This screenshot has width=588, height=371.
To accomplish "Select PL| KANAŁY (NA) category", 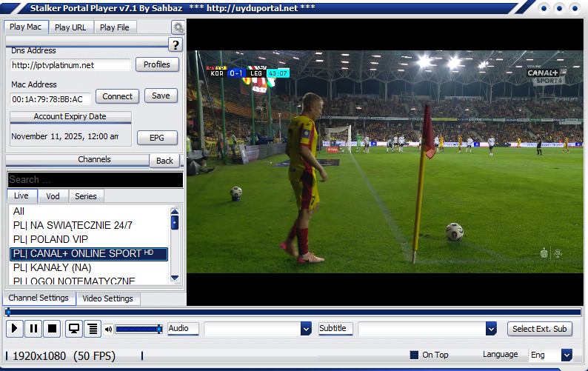I will coord(89,267).
